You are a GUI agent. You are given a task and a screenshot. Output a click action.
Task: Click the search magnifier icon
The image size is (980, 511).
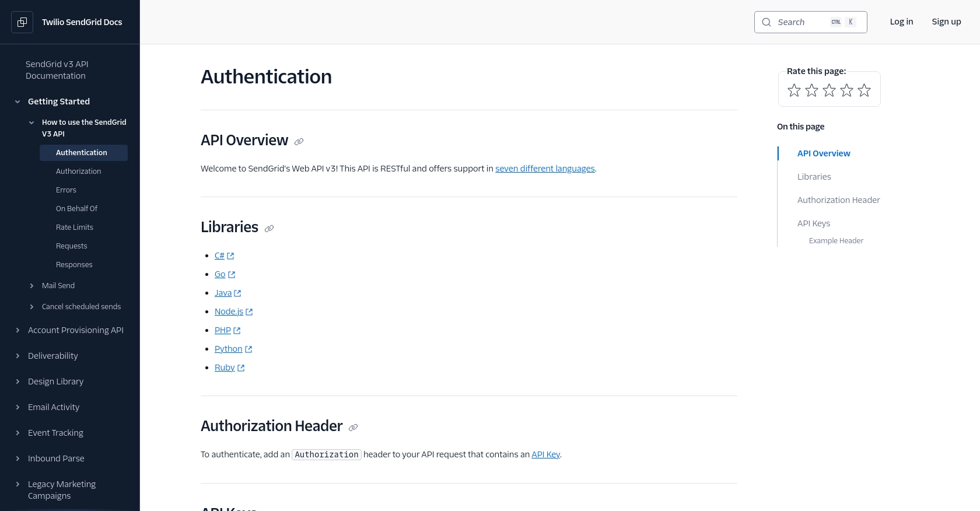766,22
